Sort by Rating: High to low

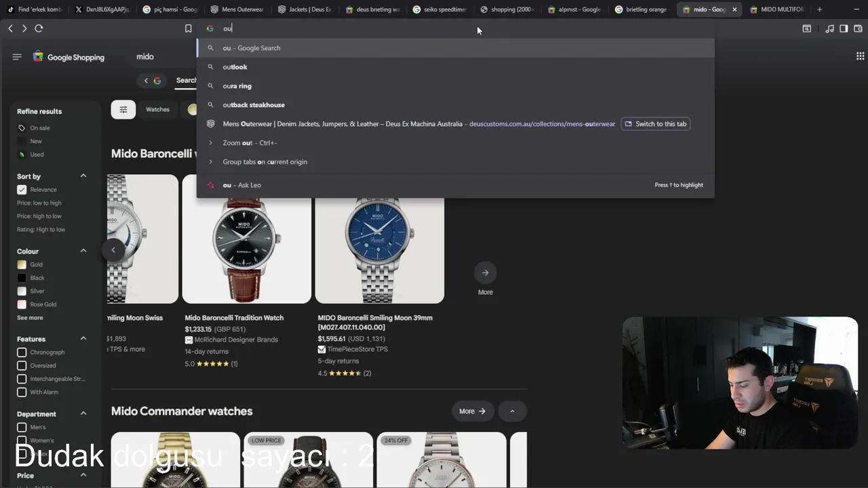(x=41, y=229)
